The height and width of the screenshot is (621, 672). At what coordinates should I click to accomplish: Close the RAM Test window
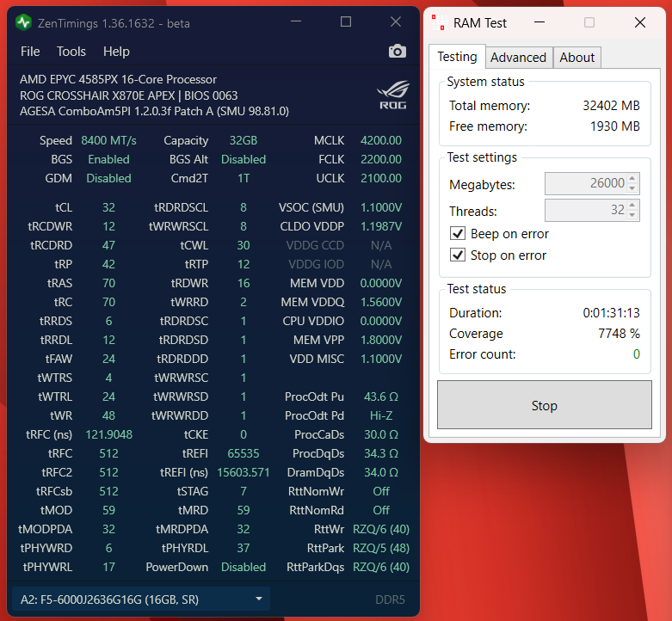(640, 22)
